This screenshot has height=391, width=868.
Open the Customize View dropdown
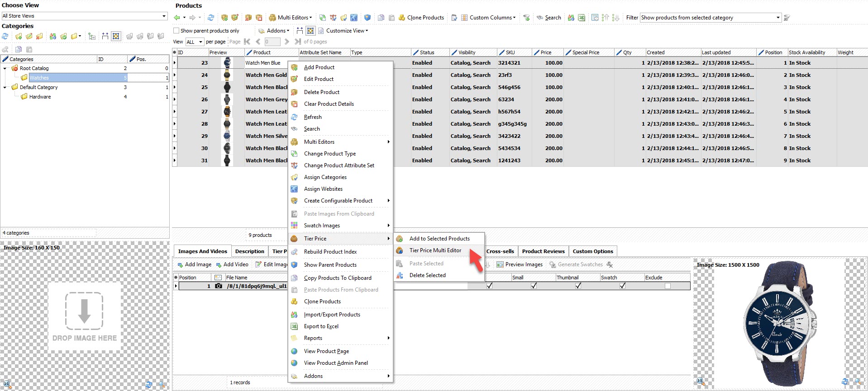click(343, 31)
